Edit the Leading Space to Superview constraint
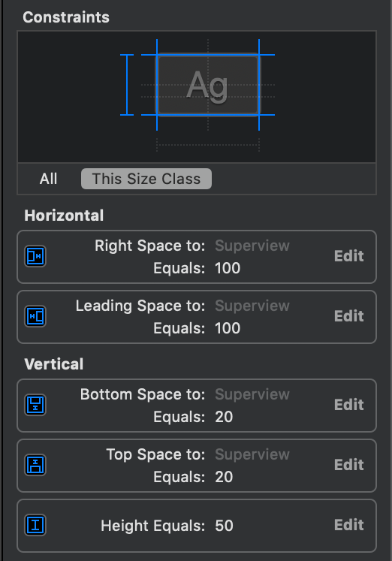The height and width of the screenshot is (561, 392). point(348,316)
